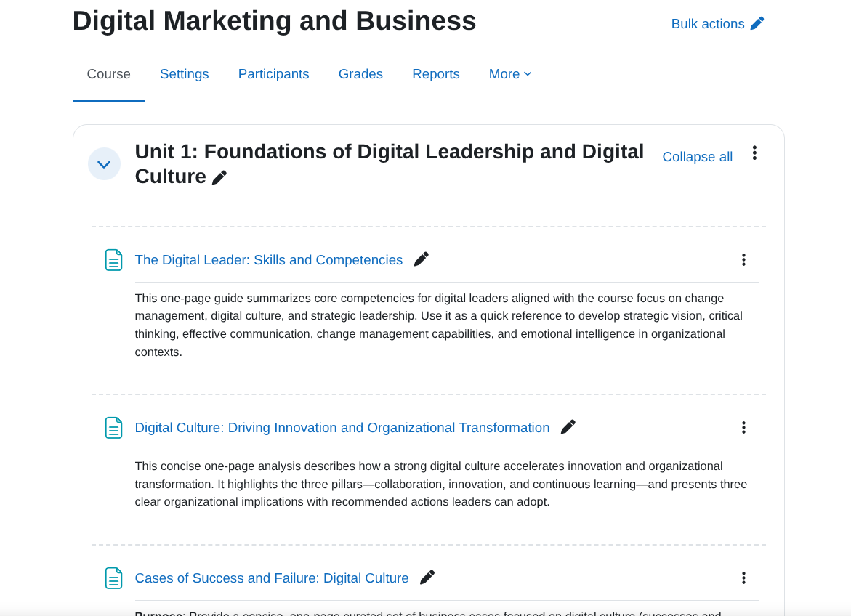This screenshot has width=851, height=616.
Task: Collapse Unit 1 using its chevron
Action: (x=104, y=163)
